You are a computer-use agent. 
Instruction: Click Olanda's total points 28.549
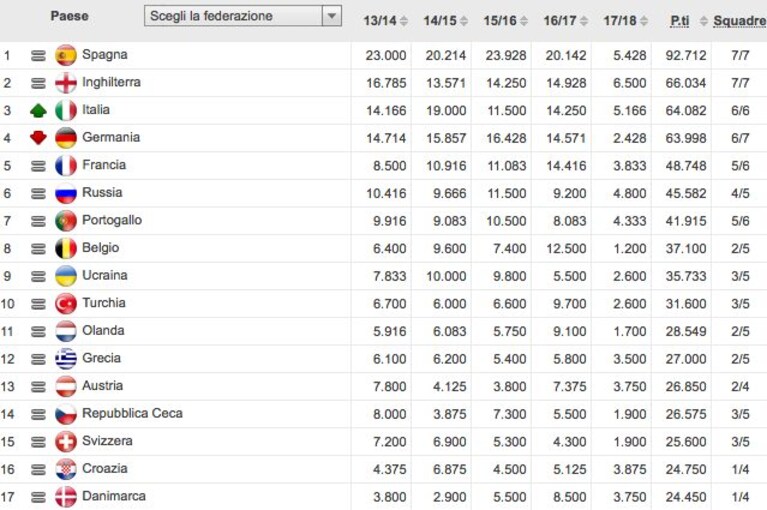(686, 332)
